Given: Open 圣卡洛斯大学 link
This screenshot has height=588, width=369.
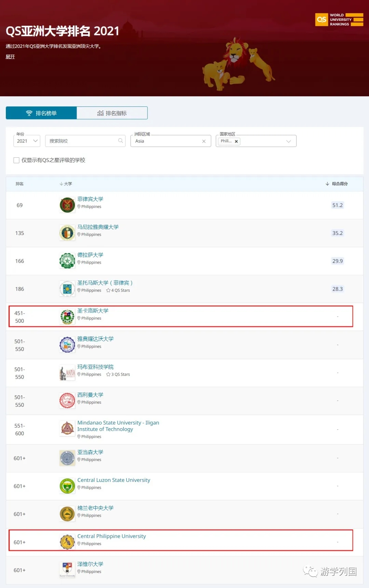Looking at the screenshot, I should (x=93, y=311).
